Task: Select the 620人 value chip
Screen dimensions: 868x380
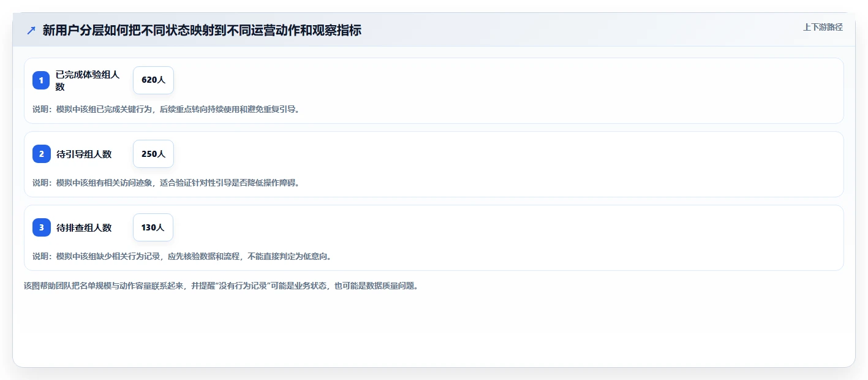Action: (x=153, y=80)
